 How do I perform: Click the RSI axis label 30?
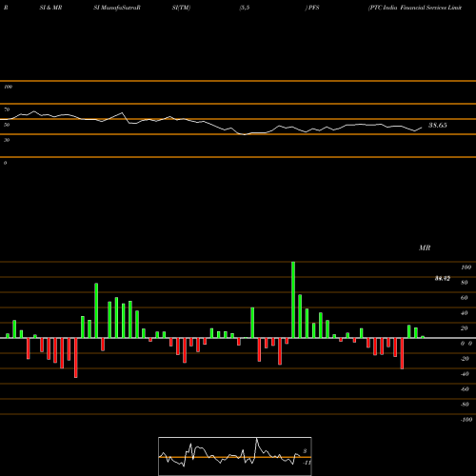click(7, 140)
